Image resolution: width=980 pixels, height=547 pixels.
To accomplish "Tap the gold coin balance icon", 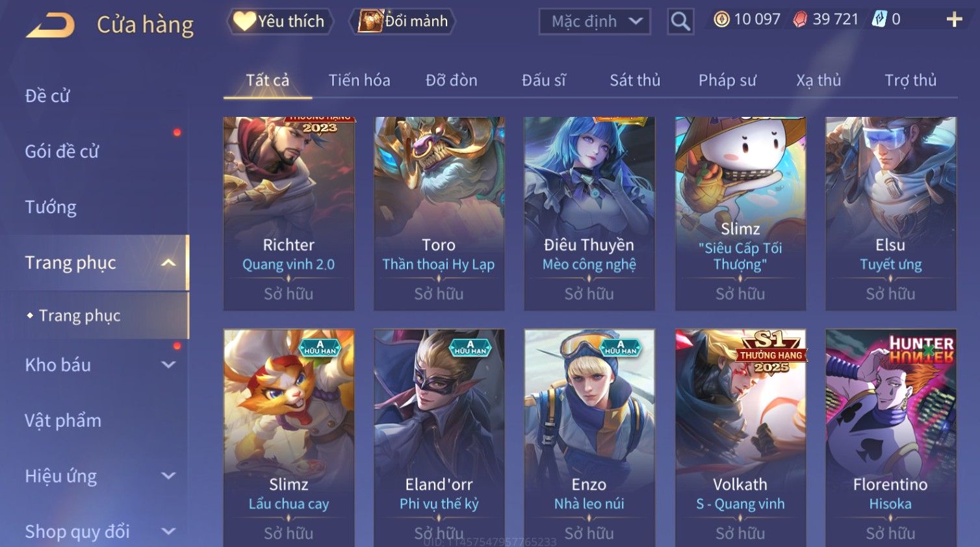I will point(721,19).
